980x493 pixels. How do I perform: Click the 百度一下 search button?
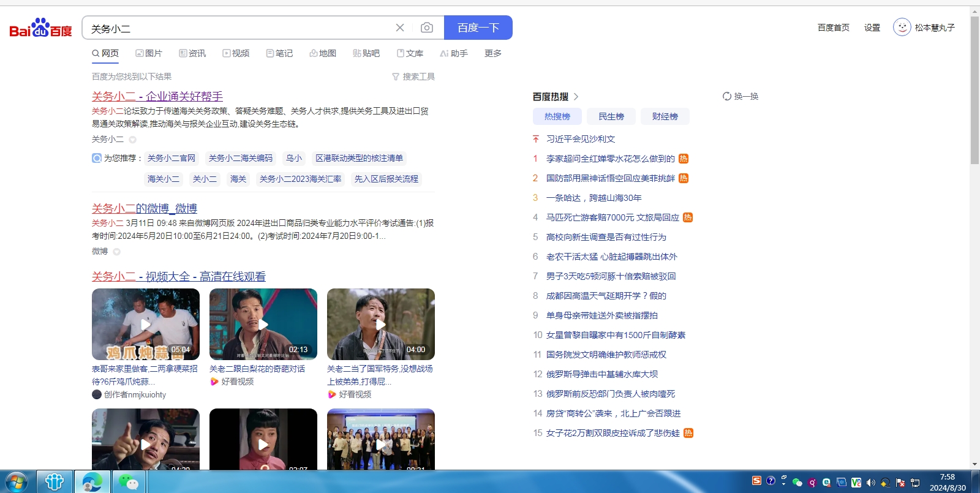coord(478,28)
